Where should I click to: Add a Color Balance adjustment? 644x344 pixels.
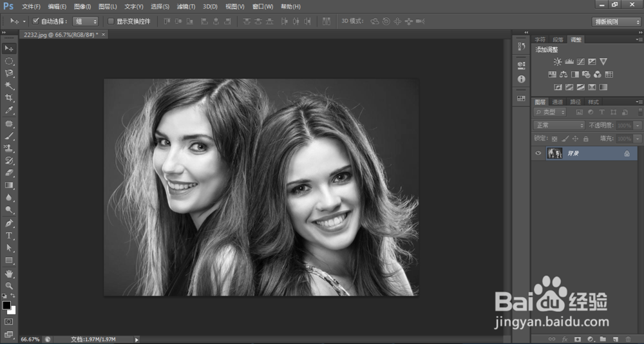(x=563, y=74)
